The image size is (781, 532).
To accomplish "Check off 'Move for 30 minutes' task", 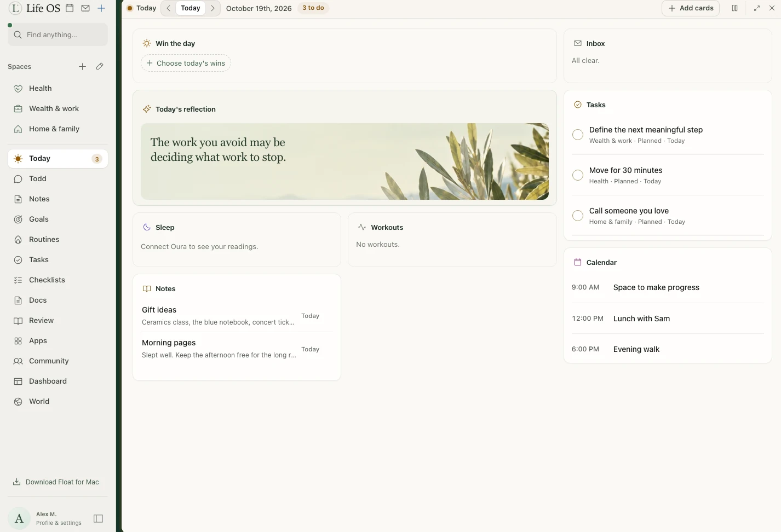I will 578,175.
